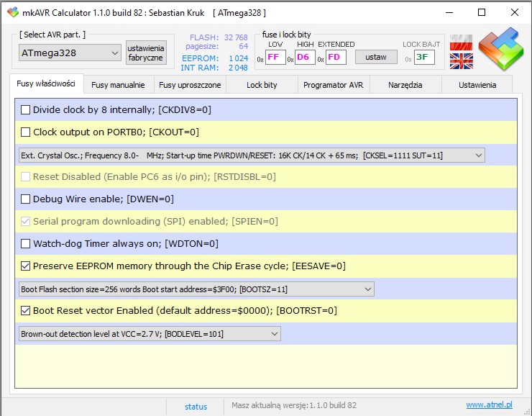The width and height of the screenshot is (532, 416).
Task: Open the www.atnel.pl link
Action: (490, 405)
